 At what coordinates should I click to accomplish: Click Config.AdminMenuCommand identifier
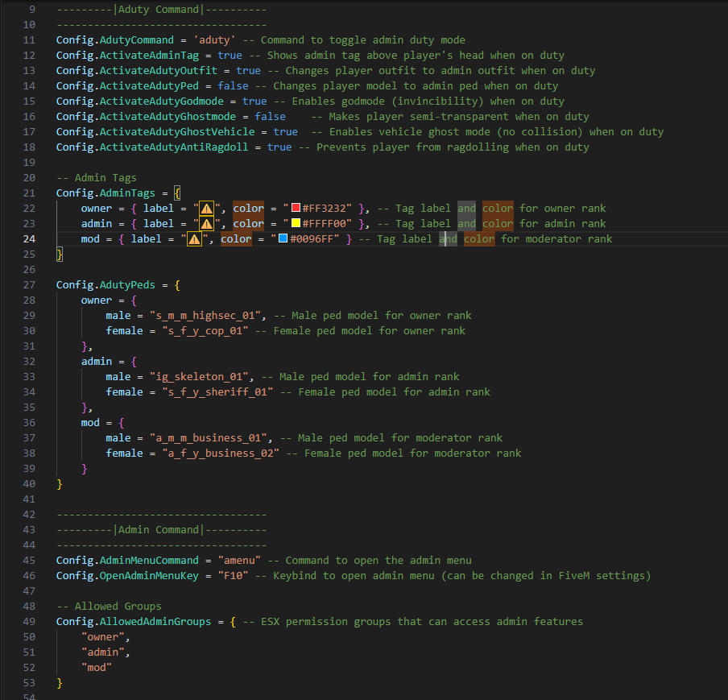128,560
